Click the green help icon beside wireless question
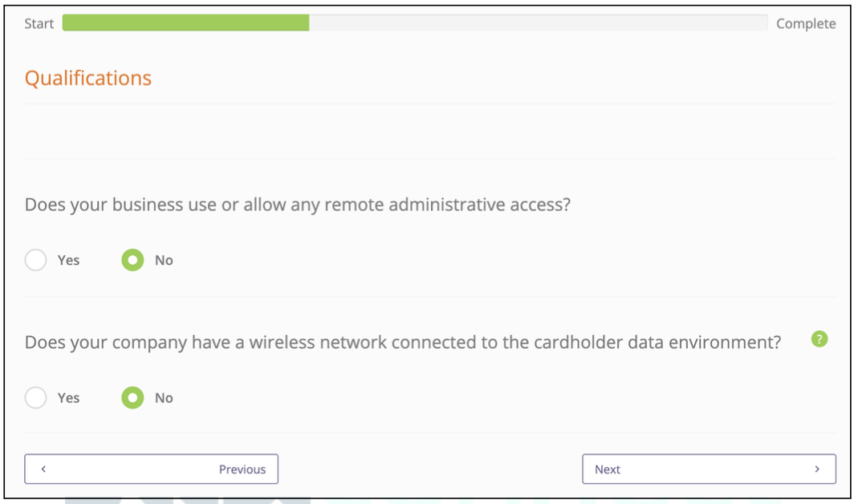The height and width of the screenshot is (504, 858). click(x=819, y=339)
